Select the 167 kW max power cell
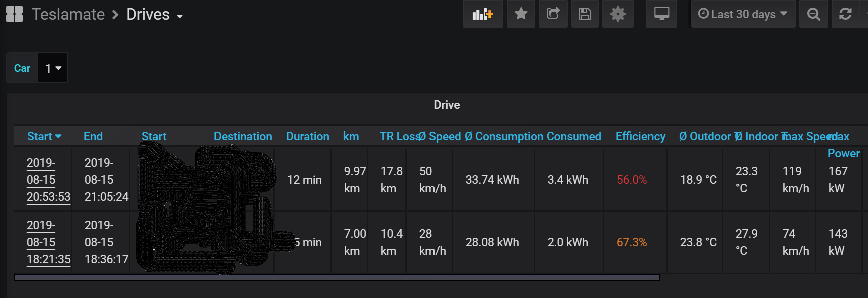Image resolution: width=868 pixels, height=298 pixels. point(838,180)
